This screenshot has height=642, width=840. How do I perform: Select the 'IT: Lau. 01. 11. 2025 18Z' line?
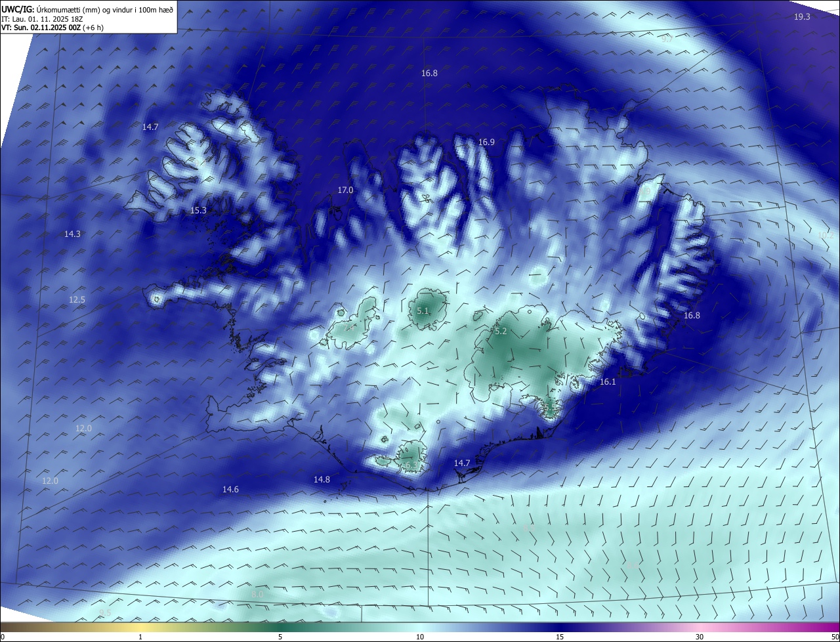coord(42,19)
